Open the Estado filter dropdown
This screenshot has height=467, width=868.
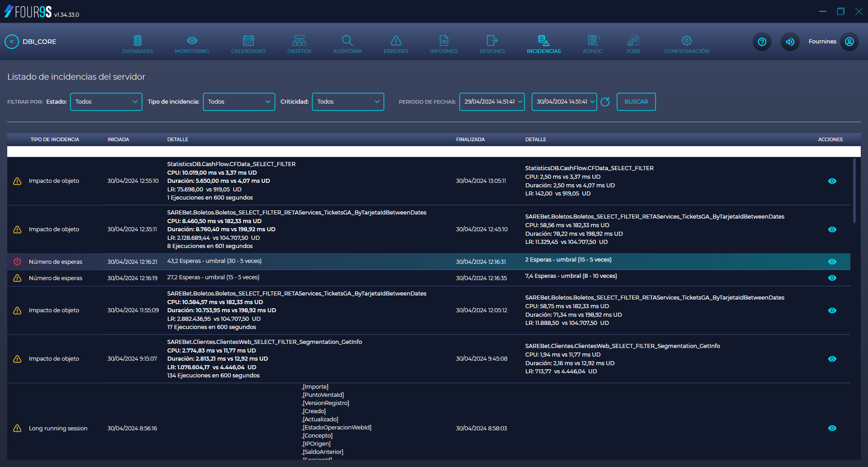click(x=106, y=101)
